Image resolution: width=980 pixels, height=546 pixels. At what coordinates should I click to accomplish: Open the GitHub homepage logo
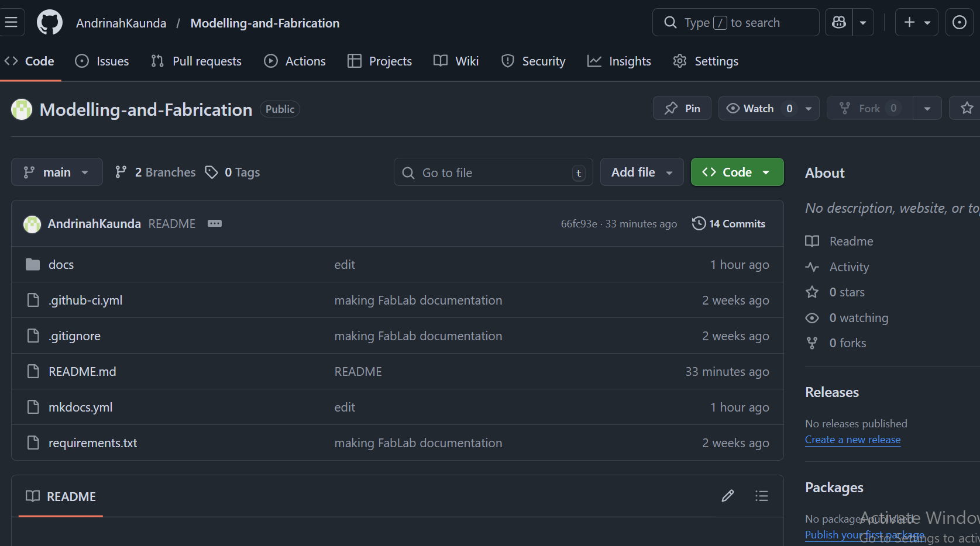(x=49, y=23)
